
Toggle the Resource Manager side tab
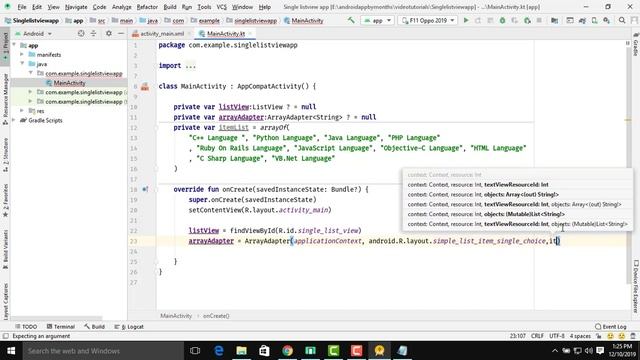pos(5,99)
